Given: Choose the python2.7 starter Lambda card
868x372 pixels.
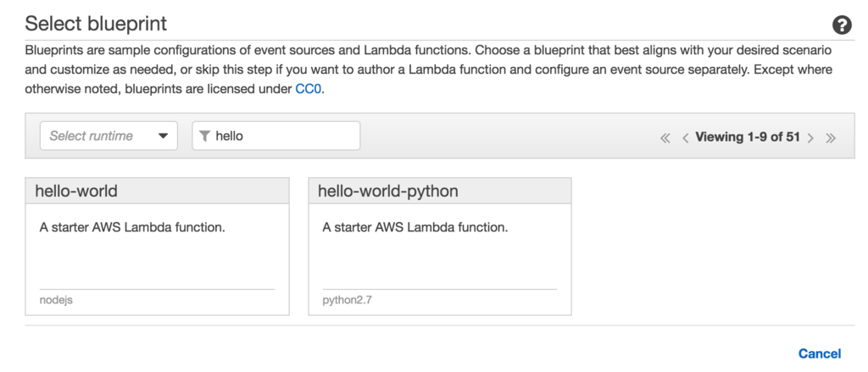Looking at the screenshot, I should (x=440, y=247).
